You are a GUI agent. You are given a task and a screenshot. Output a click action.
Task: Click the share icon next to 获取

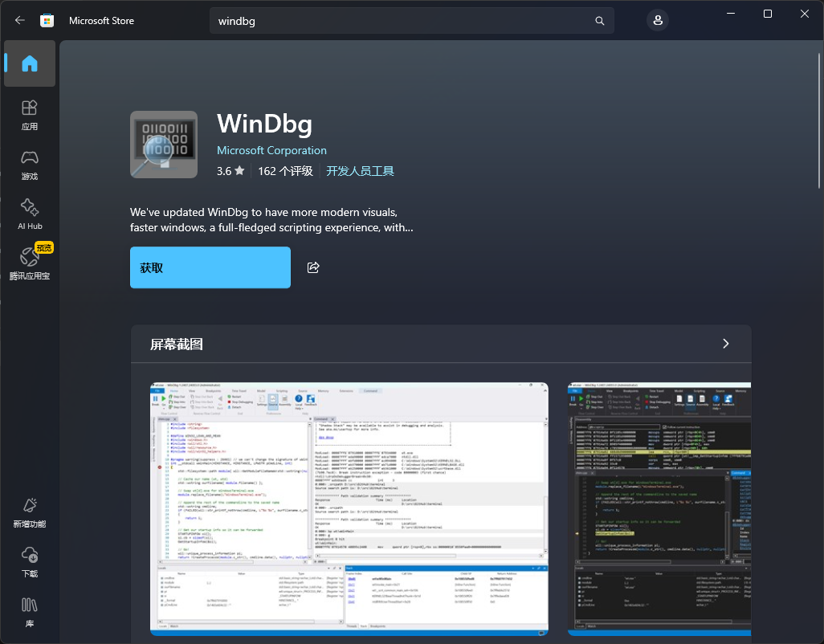pos(313,267)
